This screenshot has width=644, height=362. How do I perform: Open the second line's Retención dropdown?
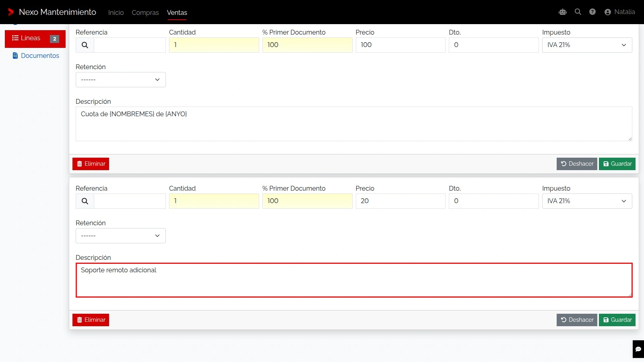121,236
